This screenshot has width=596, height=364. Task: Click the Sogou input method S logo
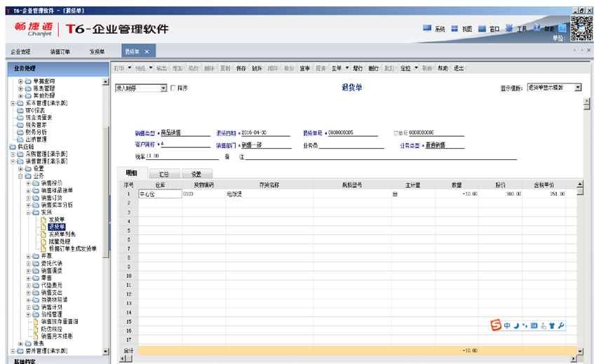(x=496, y=325)
